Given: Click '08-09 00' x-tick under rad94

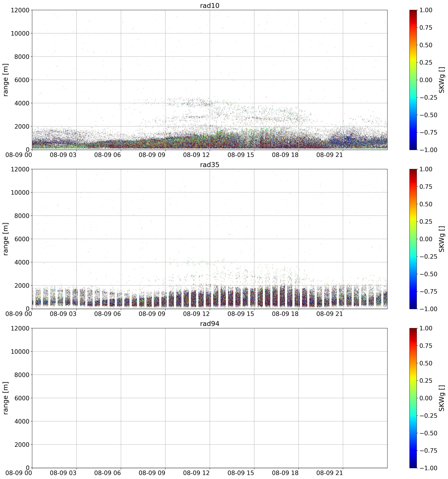Looking at the screenshot, I should coord(19,473).
